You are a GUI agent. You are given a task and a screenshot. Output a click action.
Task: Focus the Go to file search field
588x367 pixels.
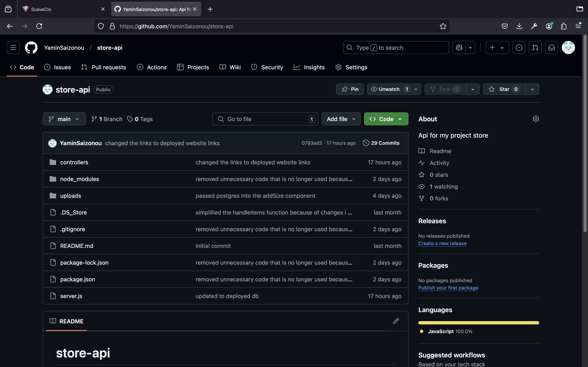(x=265, y=119)
